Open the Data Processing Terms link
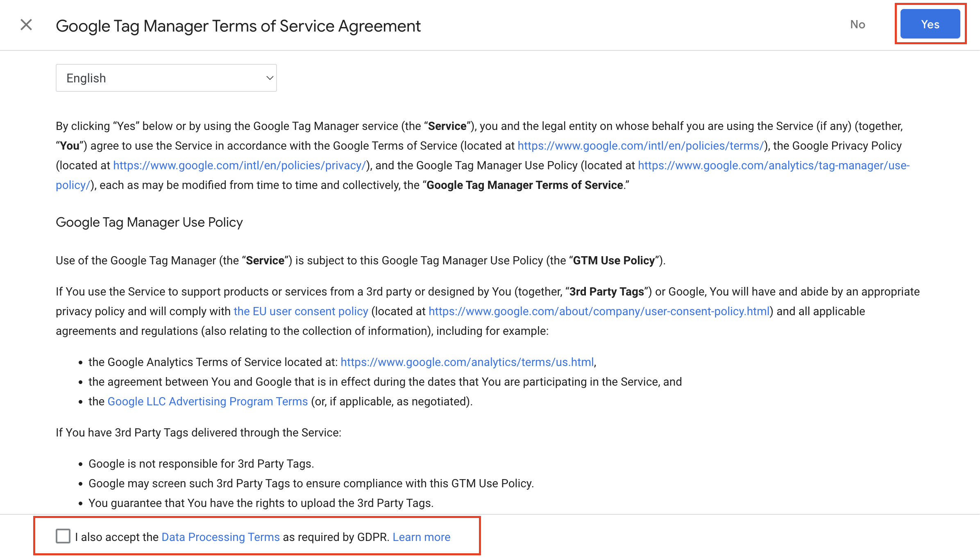This screenshot has width=980, height=559. click(220, 537)
